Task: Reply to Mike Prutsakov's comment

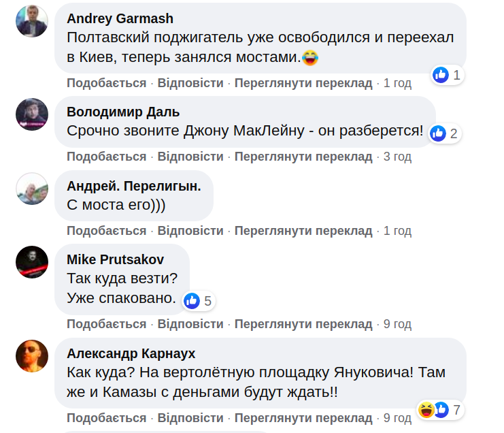Action: (190, 324)
